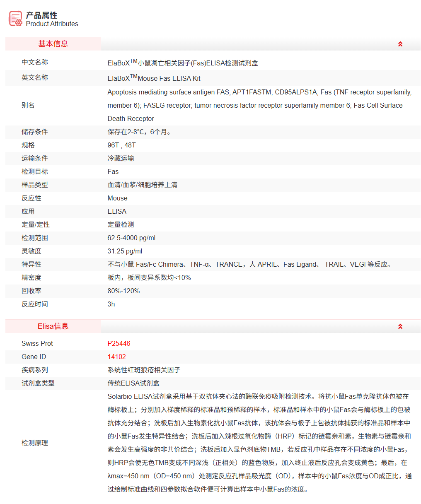Click the Product Attributes document-gear icon
The image size is (421, 504).
15,19
